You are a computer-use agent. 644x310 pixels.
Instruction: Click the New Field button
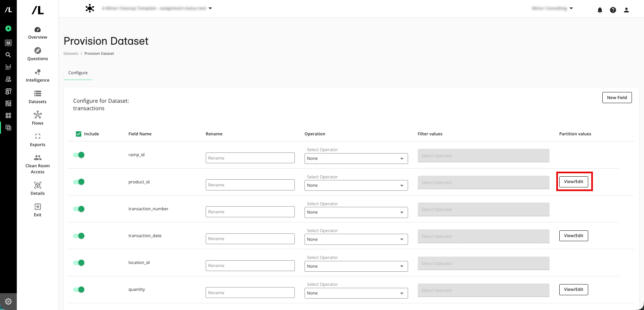[617, 98]
